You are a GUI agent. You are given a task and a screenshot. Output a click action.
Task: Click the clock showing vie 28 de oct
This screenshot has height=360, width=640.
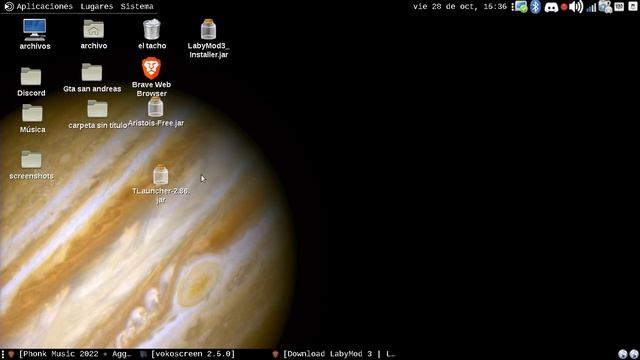460,7
